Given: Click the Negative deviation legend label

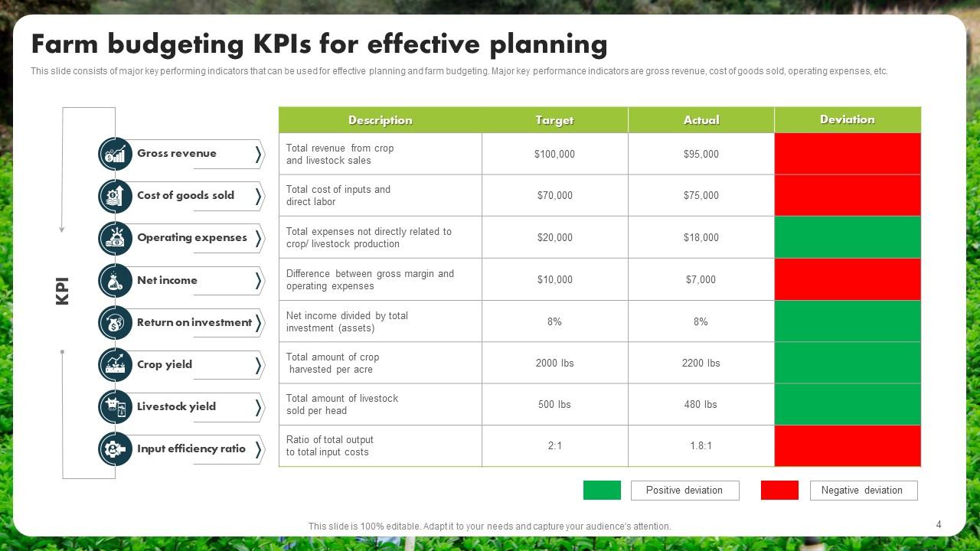Looking at the screenshot, I should [863, 491].
